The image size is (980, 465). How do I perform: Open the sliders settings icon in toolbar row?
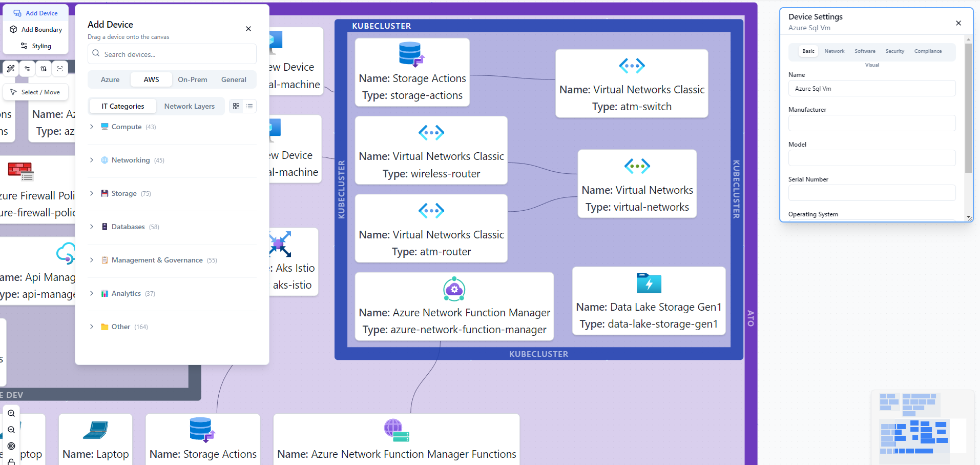click(27, 69)
